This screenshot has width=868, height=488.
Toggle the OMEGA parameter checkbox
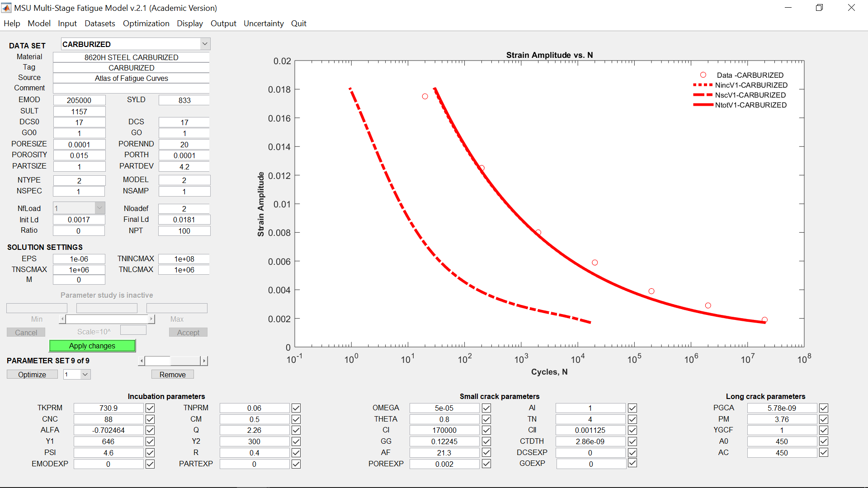click(486, 408)
